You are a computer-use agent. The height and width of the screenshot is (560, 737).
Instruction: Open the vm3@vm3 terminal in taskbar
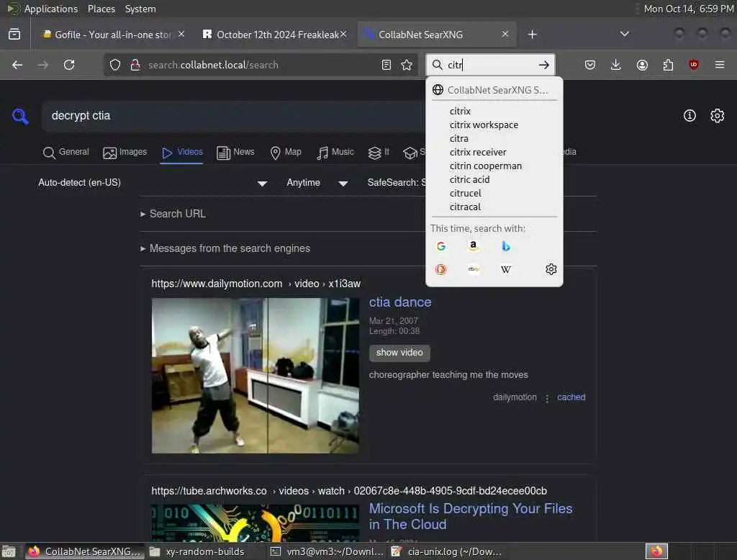327,551
